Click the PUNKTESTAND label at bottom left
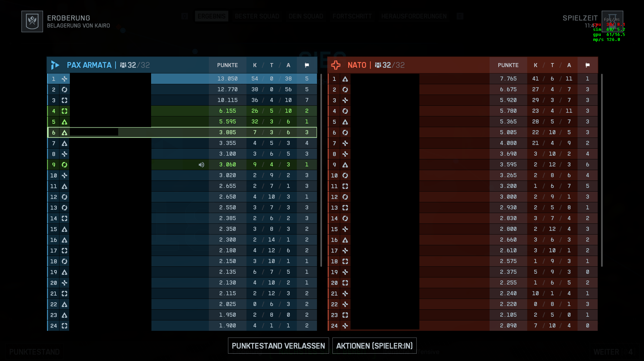This screenshot has width=644, height=361. coord(34,352)
